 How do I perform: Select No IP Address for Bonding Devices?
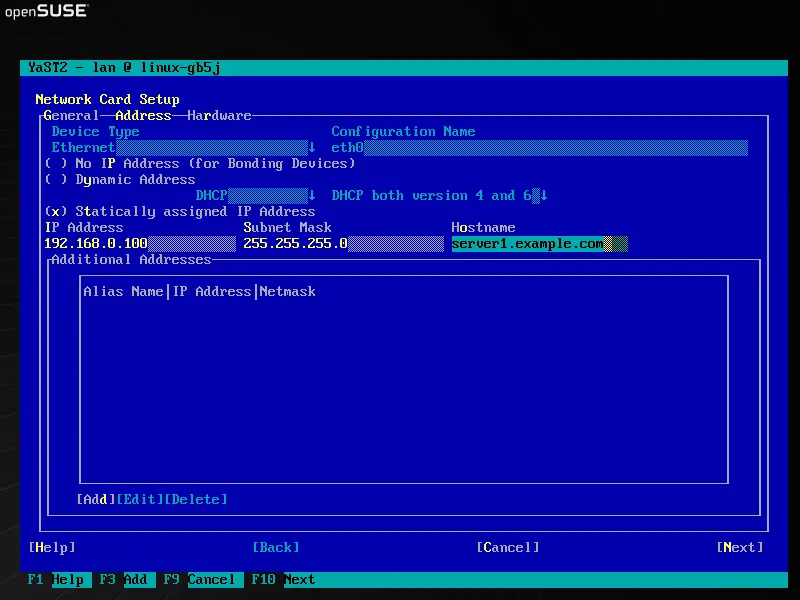(x=200, y=164)
